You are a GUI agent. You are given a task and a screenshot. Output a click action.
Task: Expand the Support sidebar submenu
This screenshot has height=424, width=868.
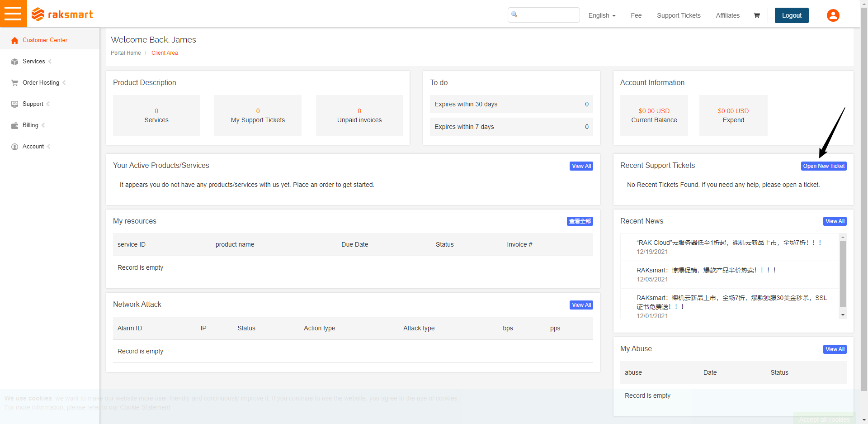33,104
